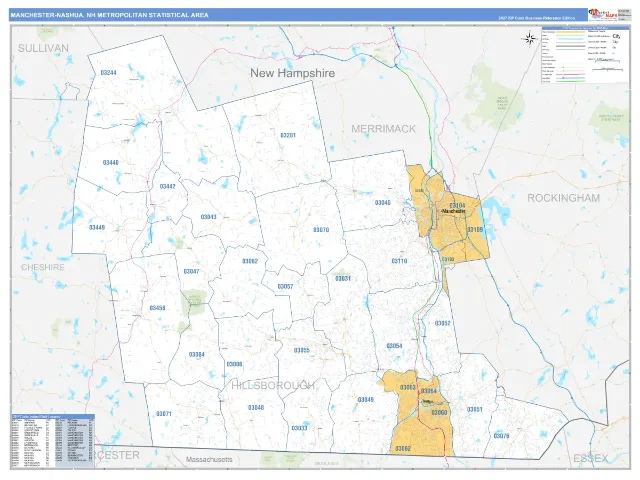This screenshot has height=480, width=640.
Task: Select ZIP code 03060
Action: coord(439,413)
